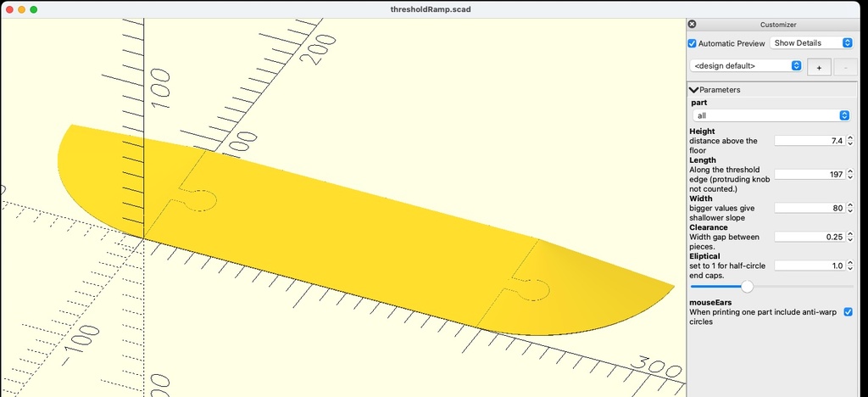The width and height of the screenshot is (868, 397).
Task: Adjust the Clearance stepper arrows
Action: pyautogui.click(x=849, y=237)
